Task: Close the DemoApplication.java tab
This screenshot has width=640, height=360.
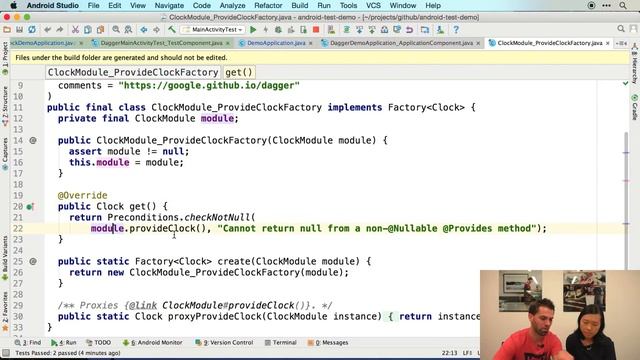Action: [311, 43]
